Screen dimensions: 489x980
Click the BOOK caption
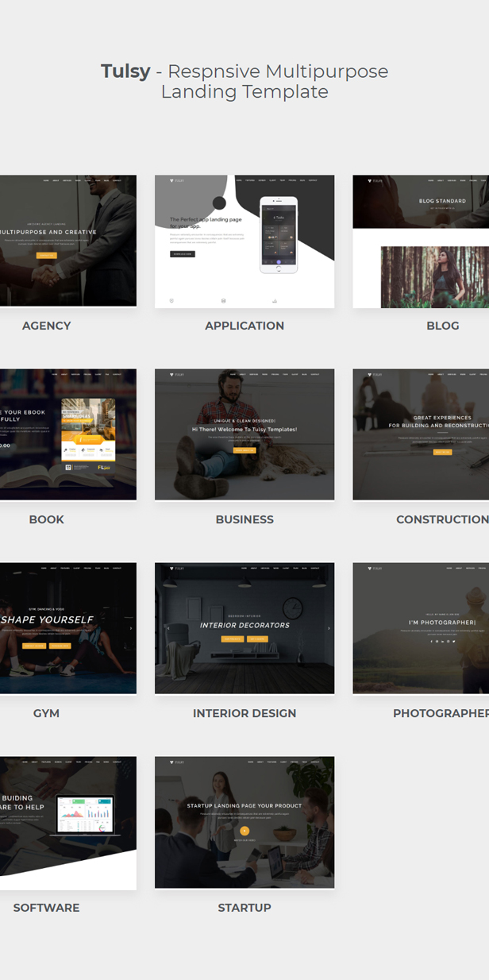click(47, 519)
